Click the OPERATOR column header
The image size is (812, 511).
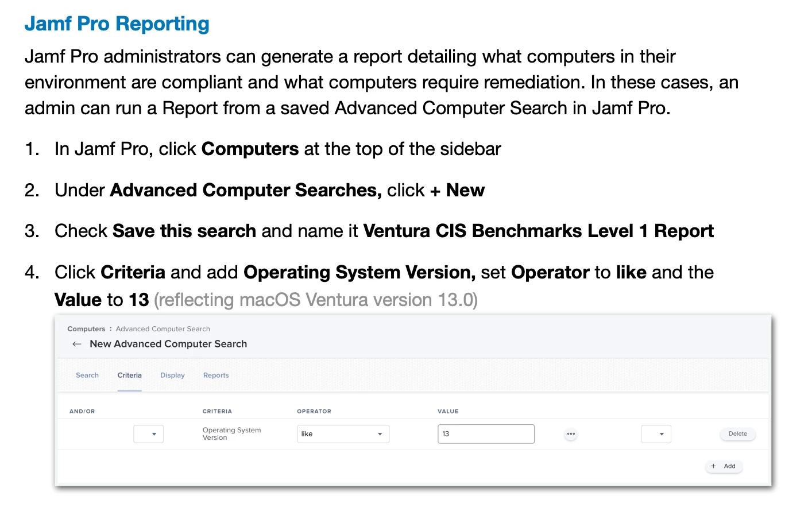(314, 412)
